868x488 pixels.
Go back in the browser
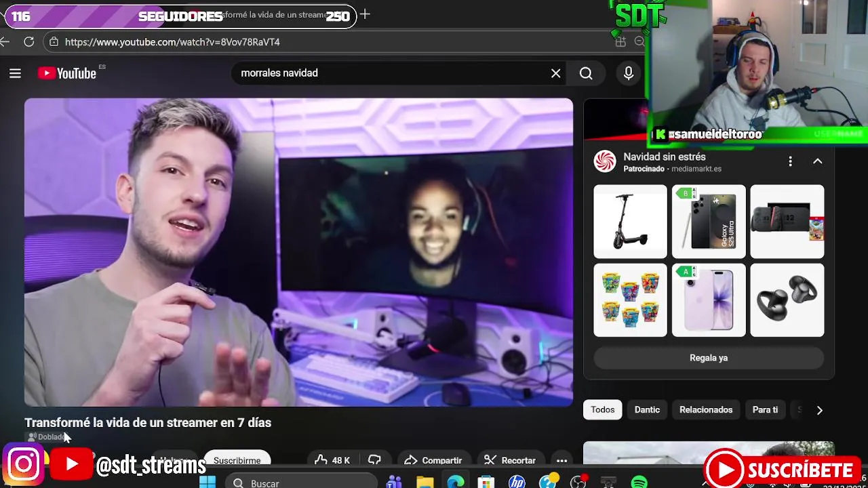(5, 42)
